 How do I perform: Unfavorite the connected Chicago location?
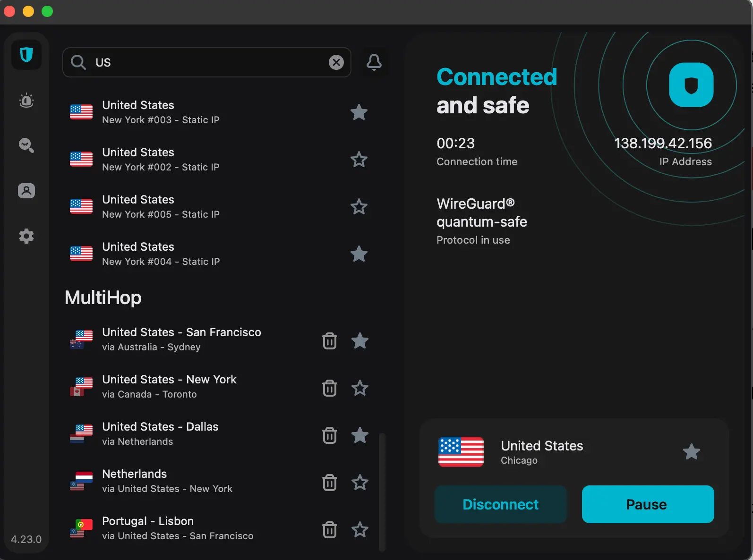coord(692,452)
